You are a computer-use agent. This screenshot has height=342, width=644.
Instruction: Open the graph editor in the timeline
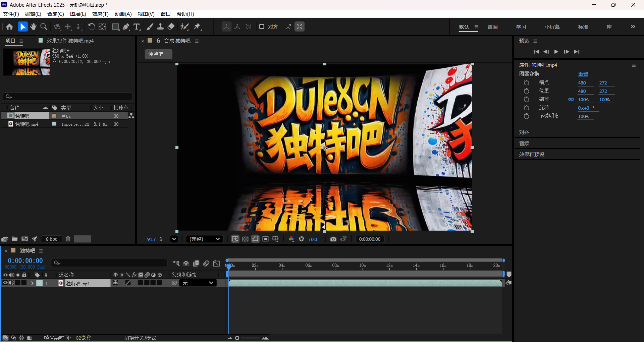216,264
